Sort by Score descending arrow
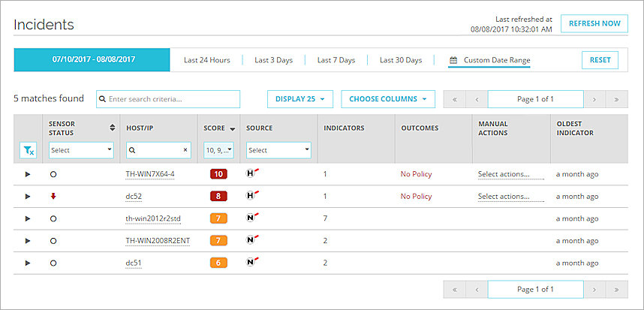 coord(233,129)
